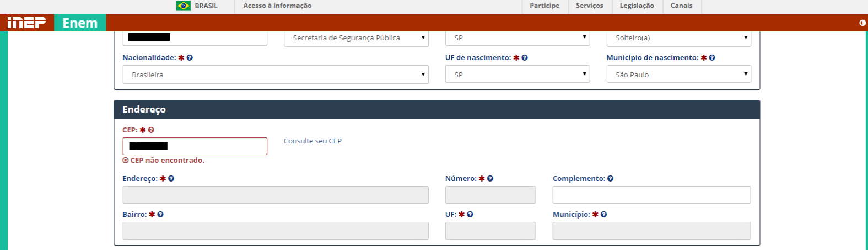Image resolution: width=868 pixels, height=250 pixels.
Task: Open help icon next to CEP label
Action: [151, 130]
